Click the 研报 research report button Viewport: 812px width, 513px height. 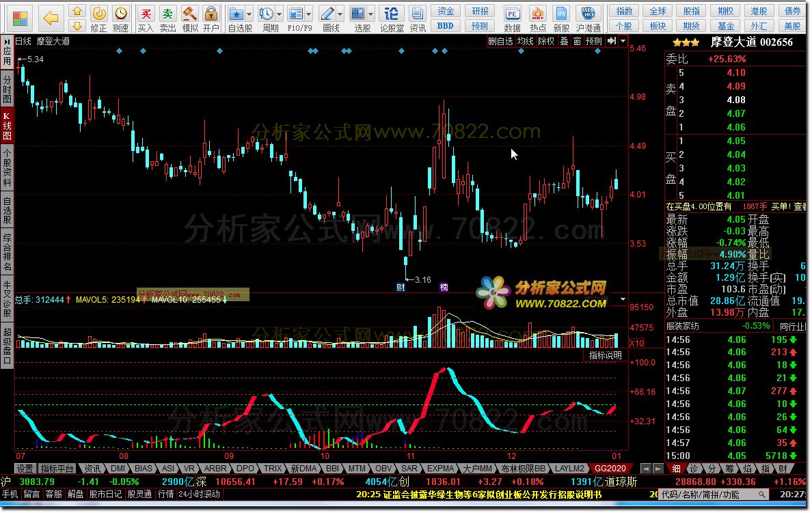click(x=480, y=12)
